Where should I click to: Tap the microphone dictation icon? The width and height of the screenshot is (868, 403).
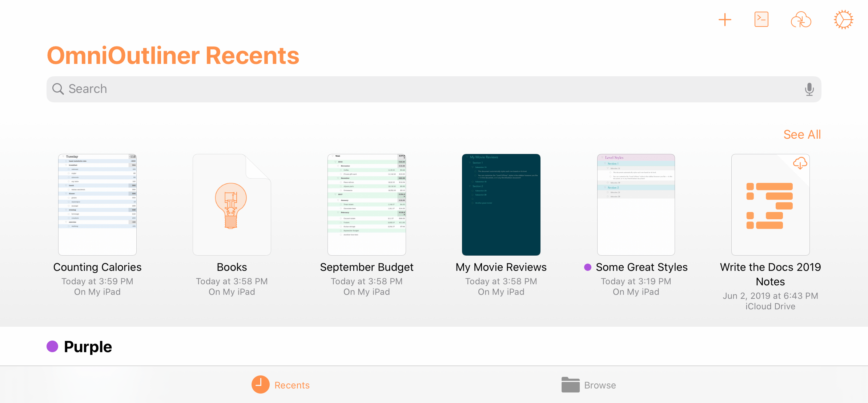(809, 89)
